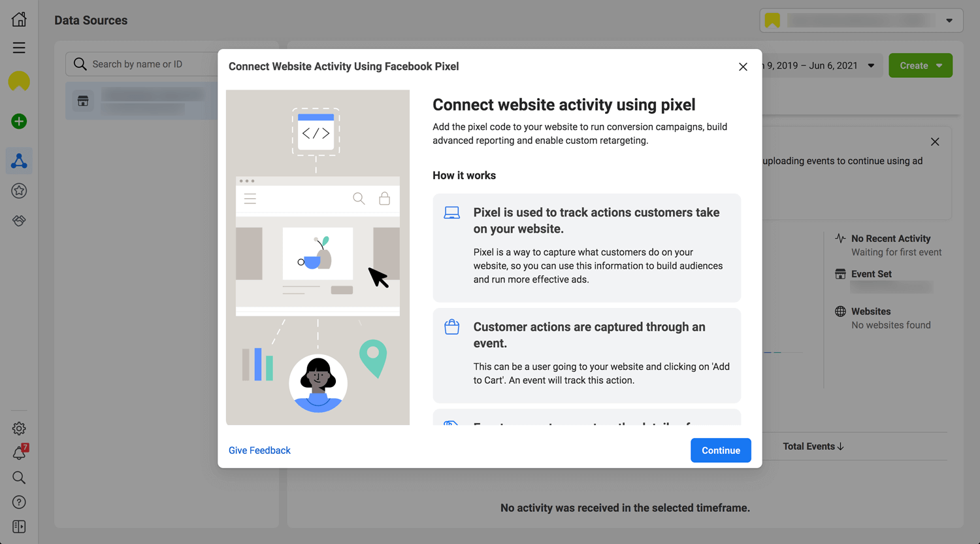Viewport: 980px width, 544px height.
Task: Click 'Customer actions are captured' card
Action: pos(587,356)
